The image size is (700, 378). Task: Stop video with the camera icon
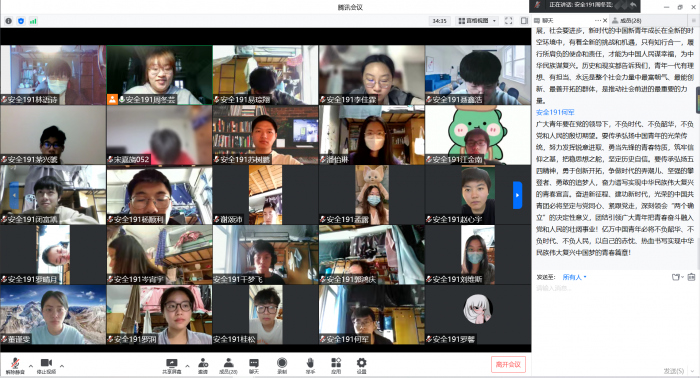tap(46, 365)
